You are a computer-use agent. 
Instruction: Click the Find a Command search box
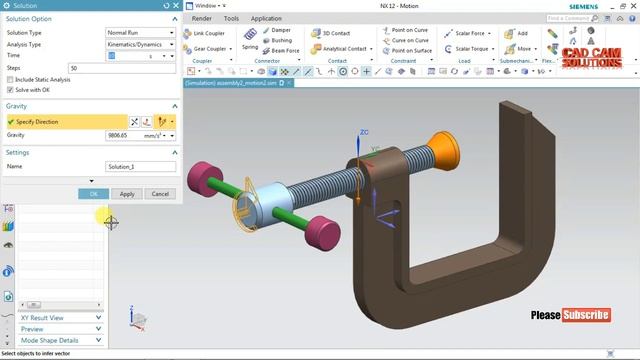coord(568,18)
